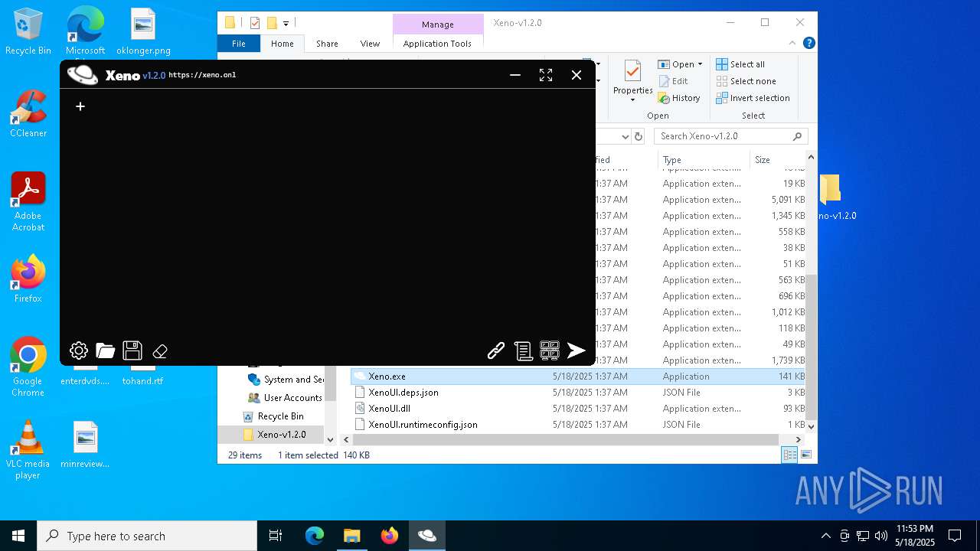Select User Accounts in navigation pane
Viewport: 980px width, 551px height.
pyautogui.click(x=285, y=398)
